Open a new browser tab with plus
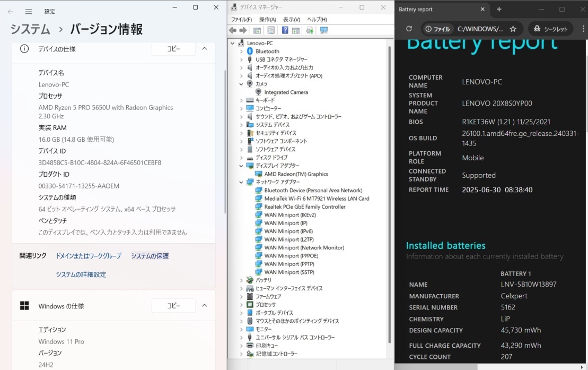Viewport: 588px width, 370px height. coord(499,10)
